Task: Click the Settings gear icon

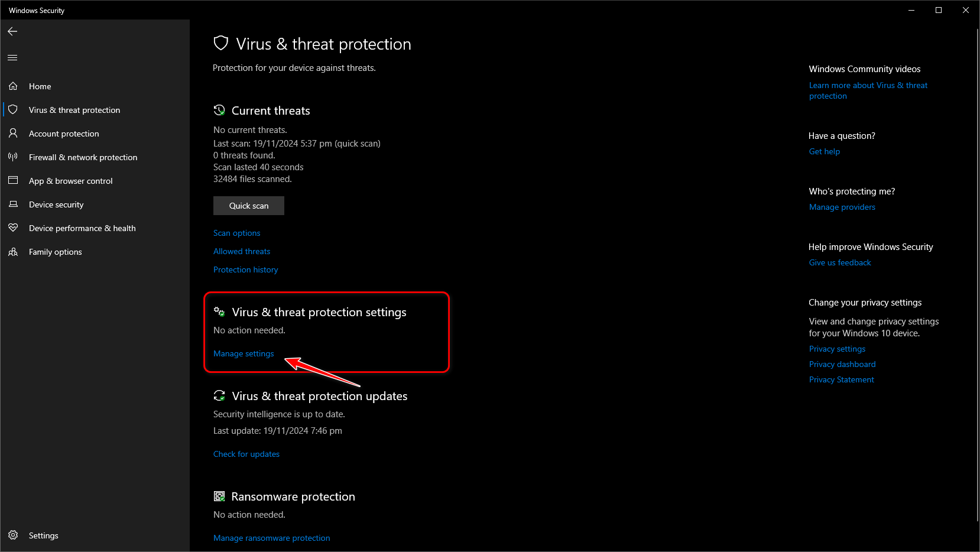Action: [13, 535]
